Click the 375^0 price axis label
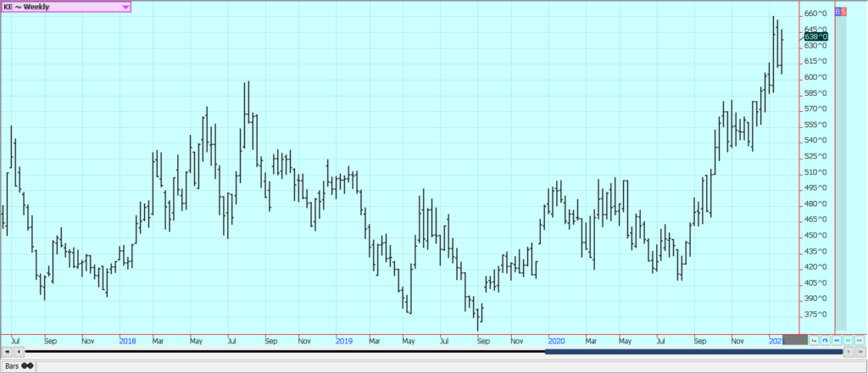Image resolution: width=868 pixels, height=374 pixels. pos(816,315)
